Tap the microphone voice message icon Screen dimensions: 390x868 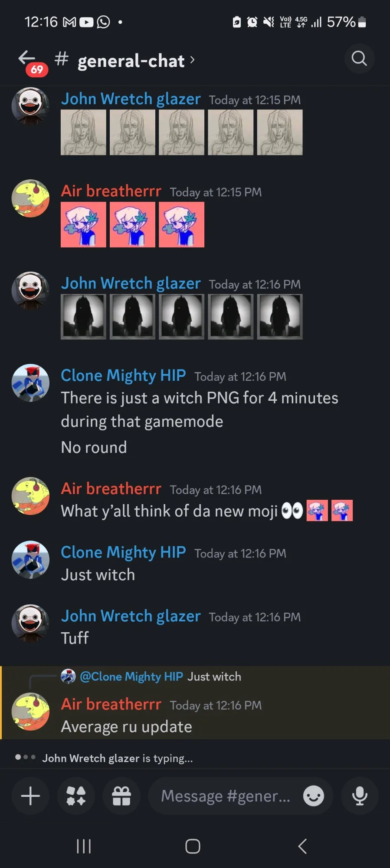360,796
